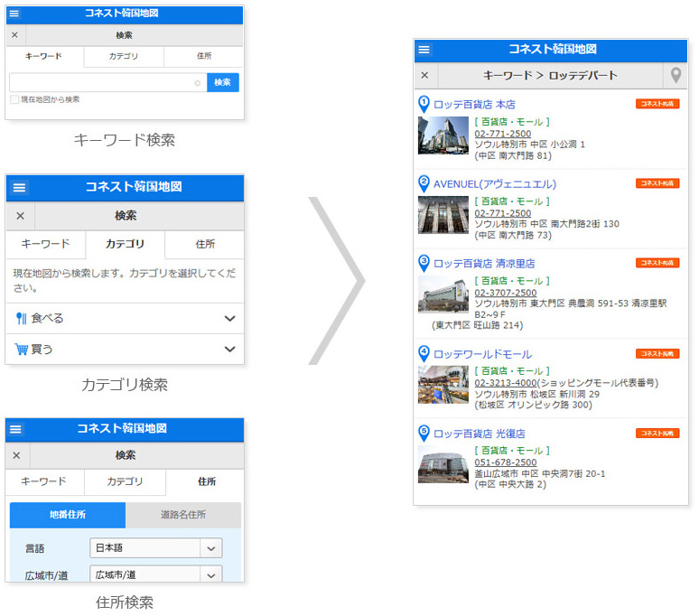
Task: Select number 3 marker for 清凉里店
Action: pos(424,263)
